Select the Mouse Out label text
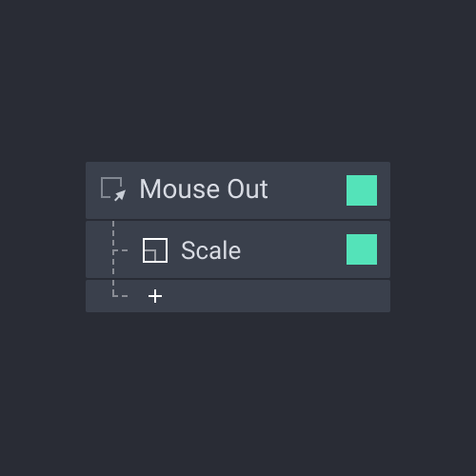476x476 pixels. point(204,189)
